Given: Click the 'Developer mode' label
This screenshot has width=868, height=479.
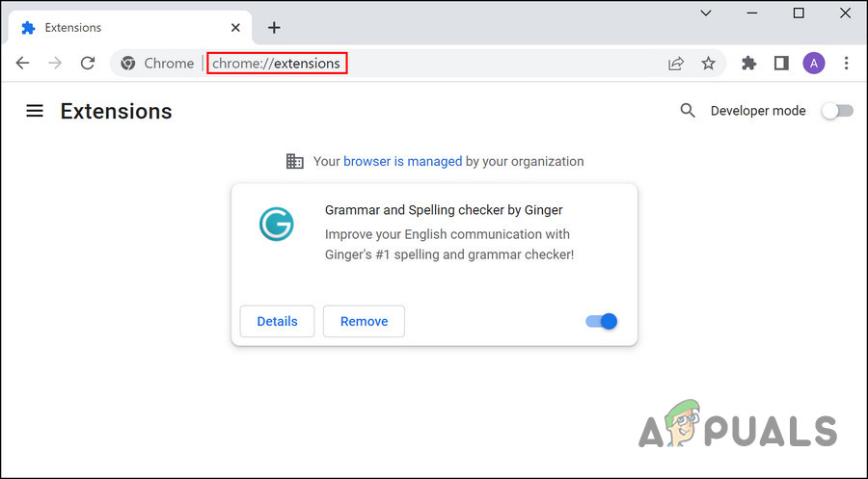Looking at the screenshot, I should click(x=758, y=111).
